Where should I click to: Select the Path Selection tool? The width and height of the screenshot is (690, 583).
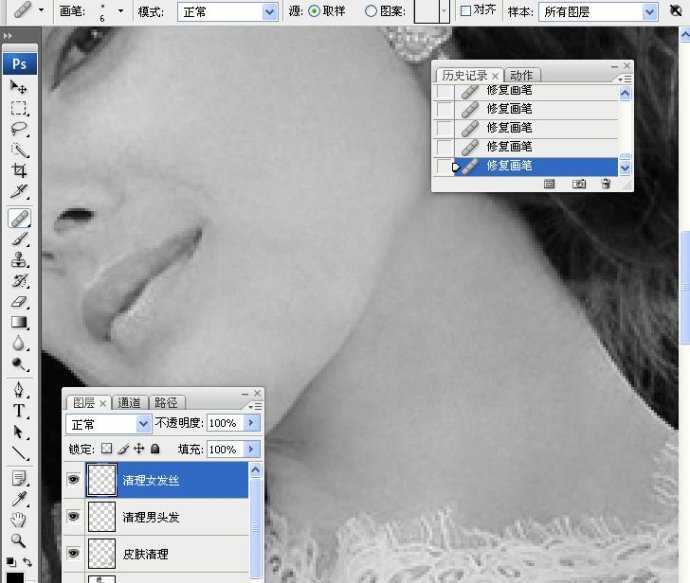(18, 432)
